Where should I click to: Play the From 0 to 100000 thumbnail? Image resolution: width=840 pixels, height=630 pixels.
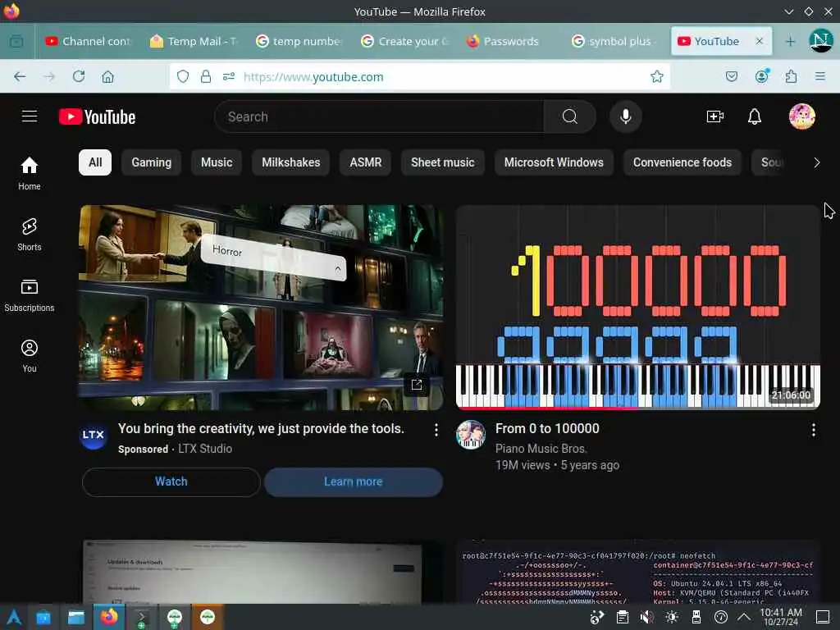tap(637, 307)
